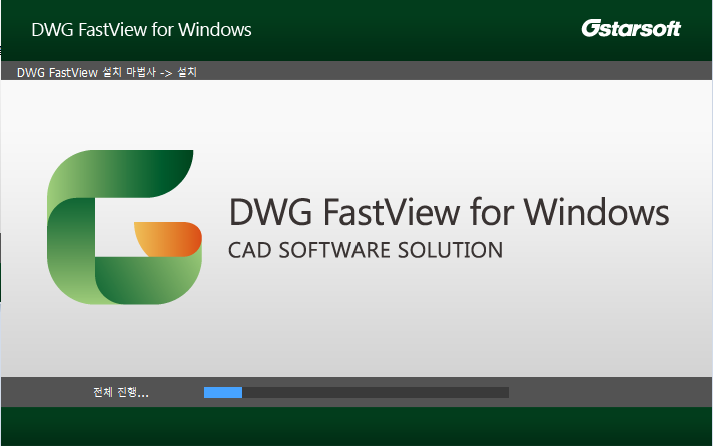The width and height of the screenshot is (713, 446).
Task: Click the 'CAD SOFTWARE SOLUTION' subtitle text
Action: click(365, 250)
